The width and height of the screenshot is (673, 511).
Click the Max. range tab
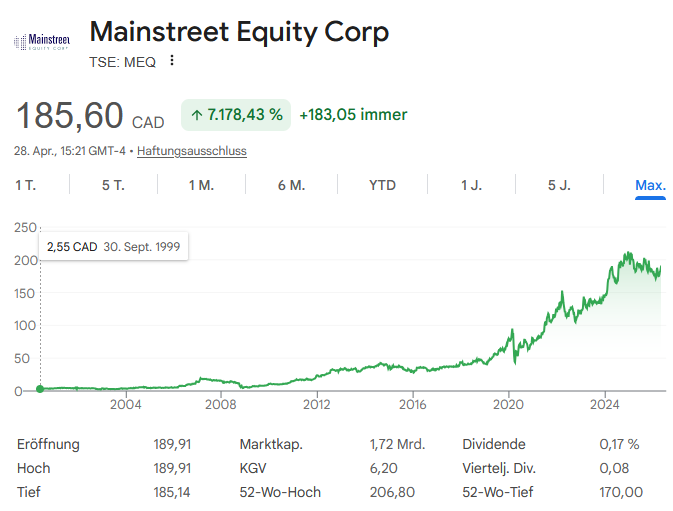[x=650, y=185]
